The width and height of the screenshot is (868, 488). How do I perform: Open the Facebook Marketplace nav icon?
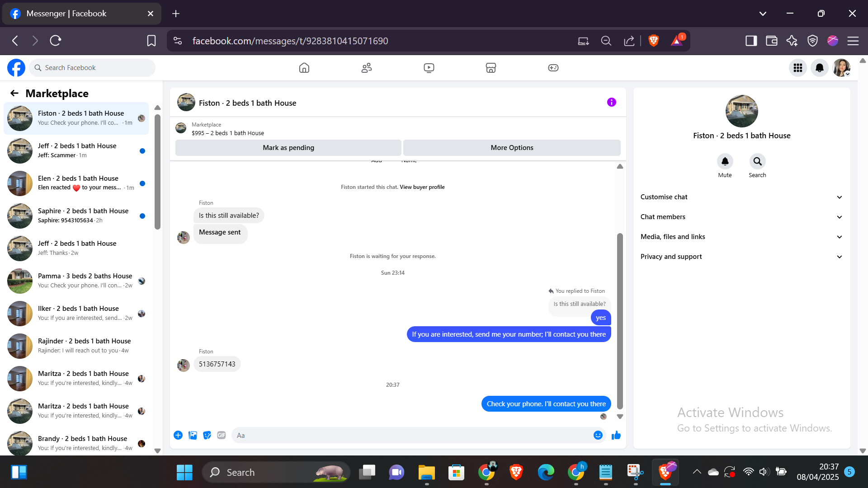pos(491,68)
